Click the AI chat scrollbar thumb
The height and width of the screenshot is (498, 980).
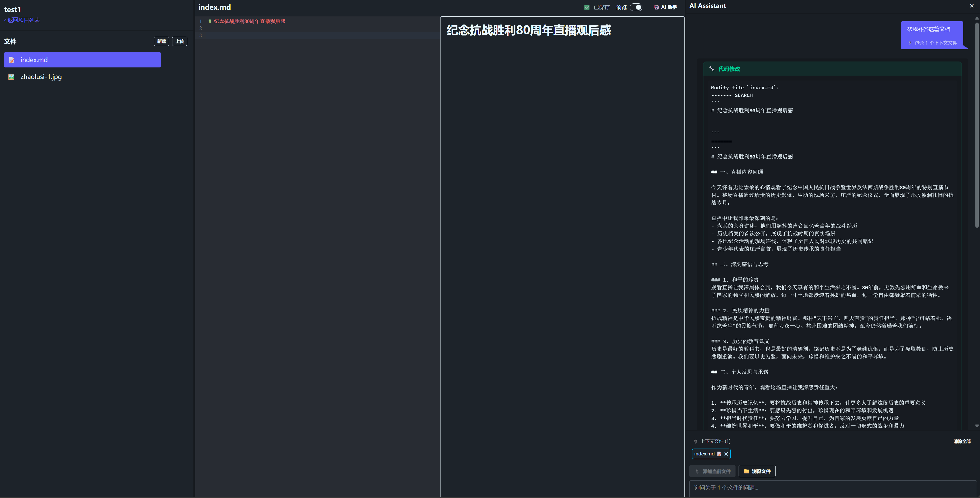[977, 125]
